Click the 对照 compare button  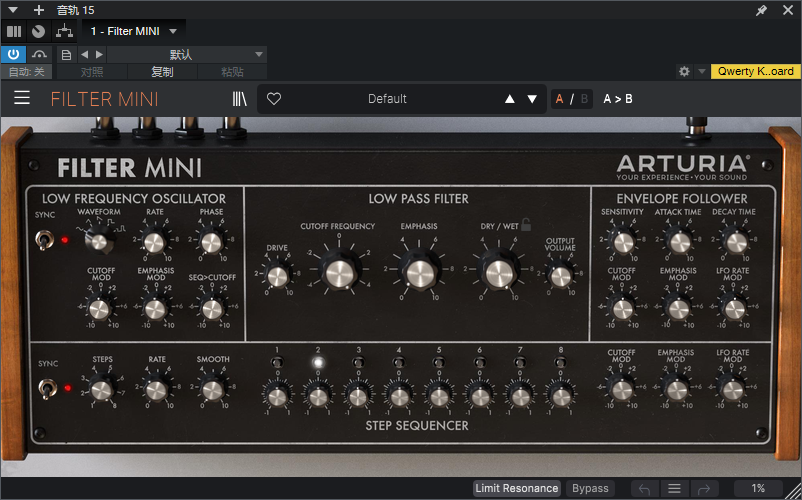tap(92, 72)
